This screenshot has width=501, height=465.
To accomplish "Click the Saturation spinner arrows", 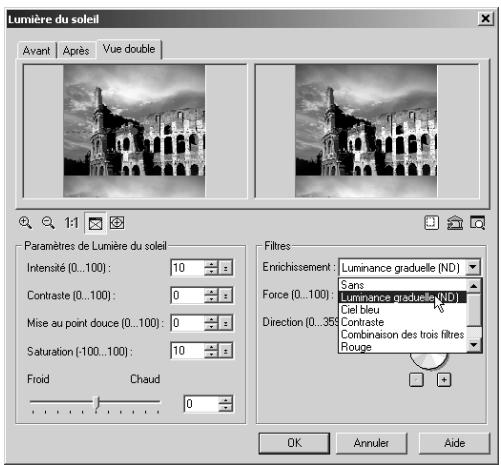I will coord(211,351).
